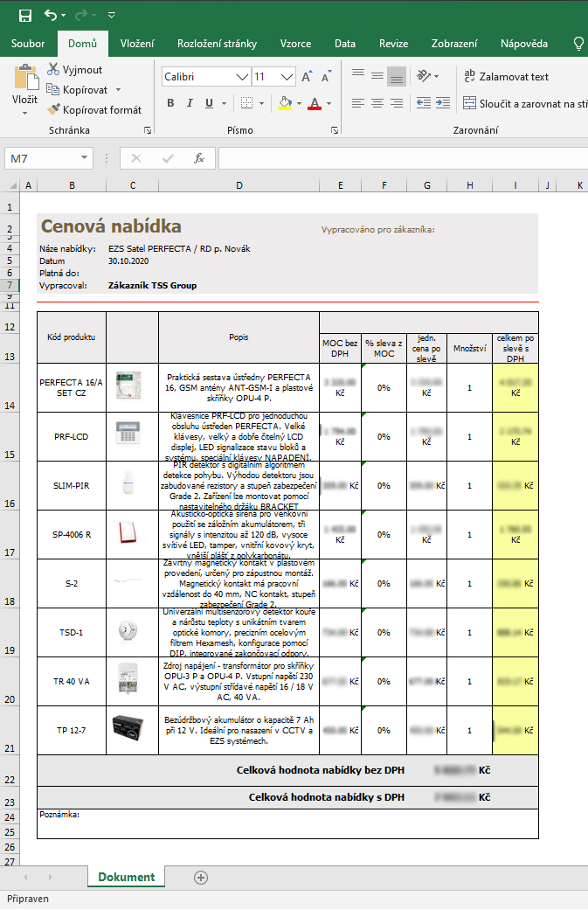Open the Vložení ribbon tab
This screenshot has width=588, height=910.
point(137,44)
